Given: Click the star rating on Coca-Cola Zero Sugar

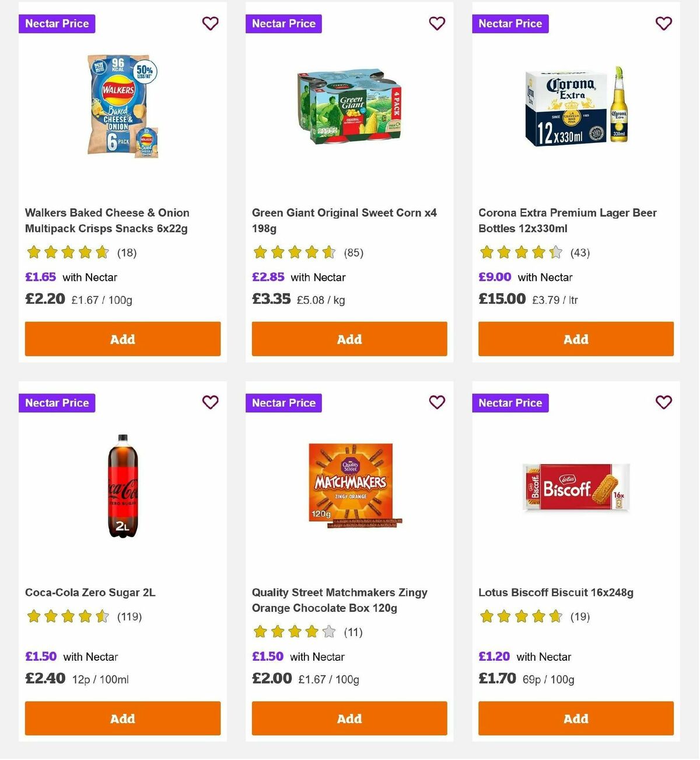Looking at the screenshot, I should 67,616.
